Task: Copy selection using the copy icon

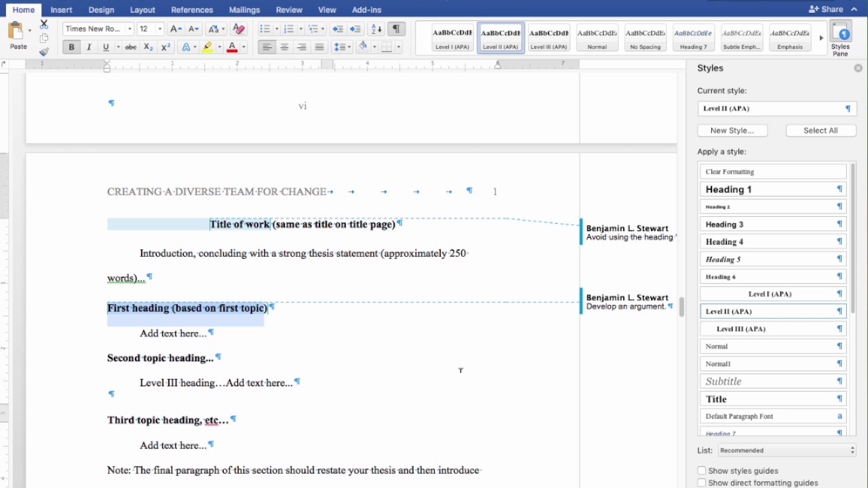Action: click(44, 38)
